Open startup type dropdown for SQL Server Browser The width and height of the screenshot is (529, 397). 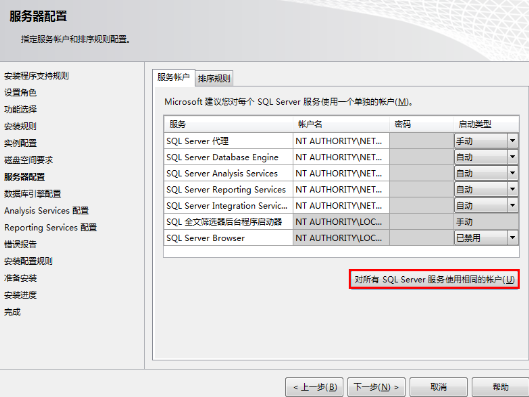(x=512, y=238)
